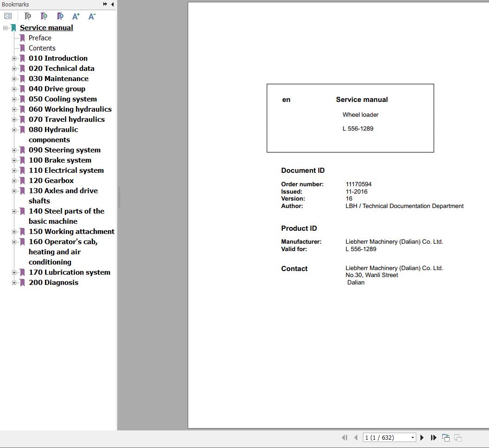Screen dimensions: 489x448
Task: Select the 020 Technical data bookmark
Action: pyautogui.click(x=62, y=69)
